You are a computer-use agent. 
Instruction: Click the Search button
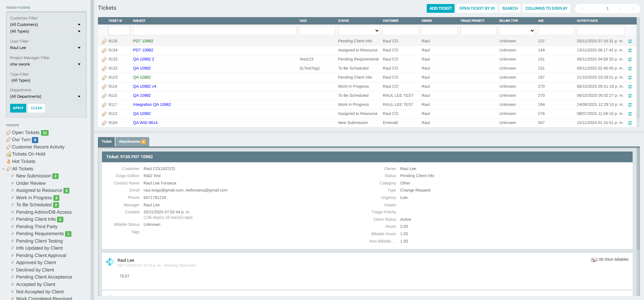click(510, 8)
